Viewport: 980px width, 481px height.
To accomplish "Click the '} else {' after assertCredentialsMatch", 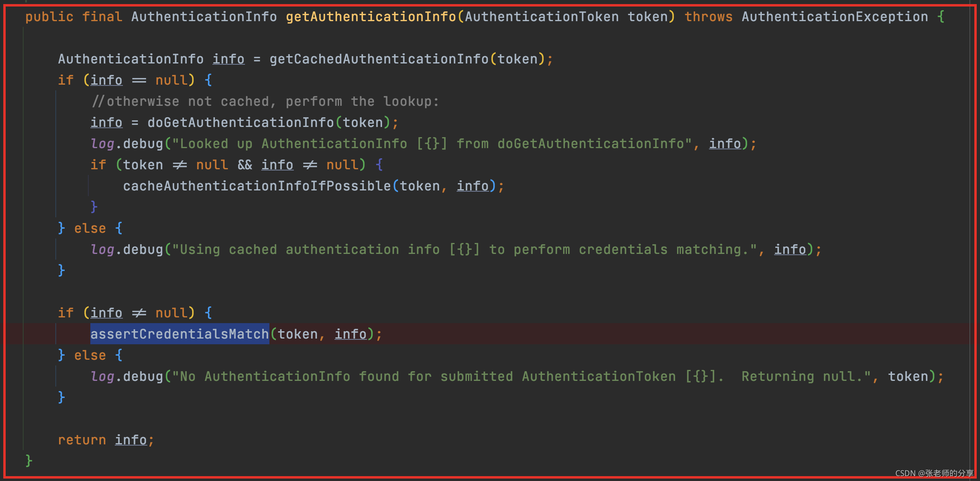I will pos(90,355).
